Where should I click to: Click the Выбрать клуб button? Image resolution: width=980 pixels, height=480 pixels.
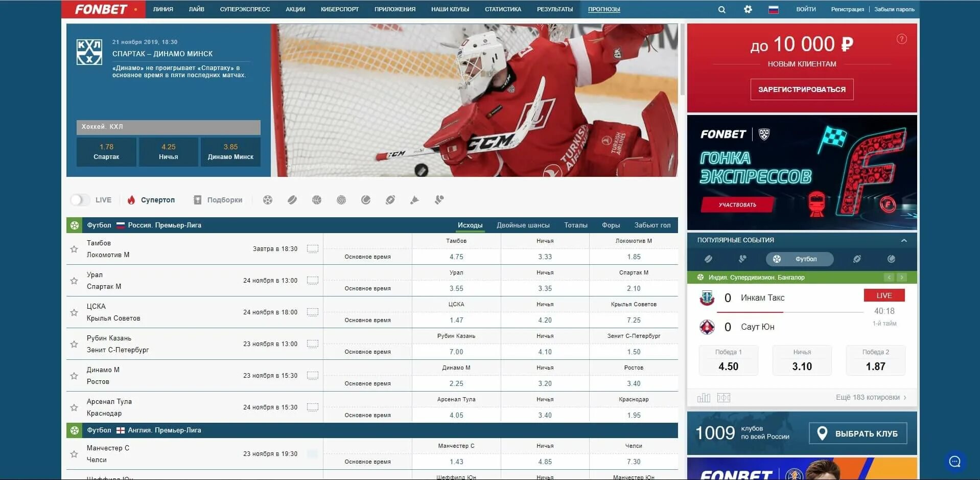pos(858,433)
